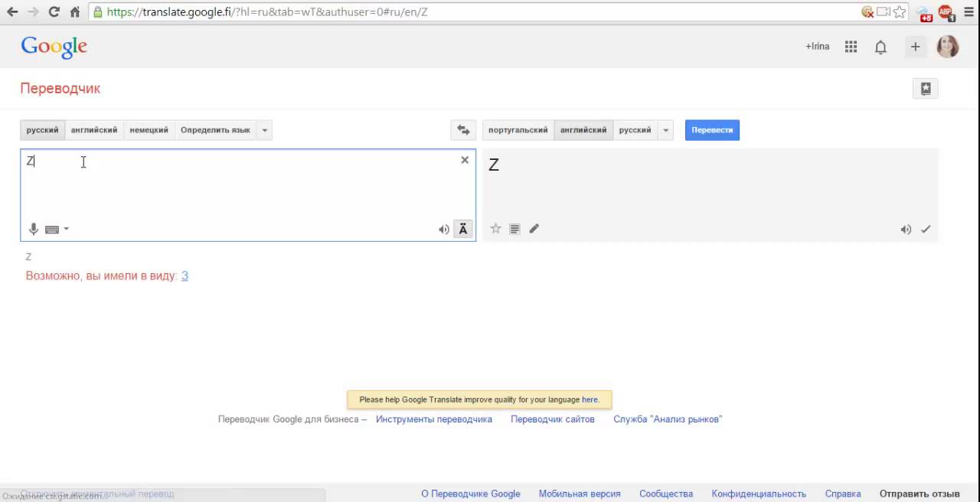Select target language английский

click(x=583, y=130)
